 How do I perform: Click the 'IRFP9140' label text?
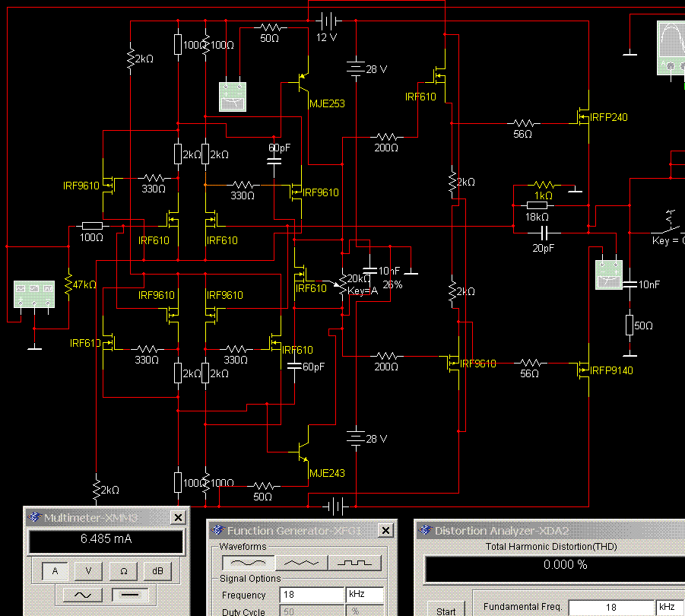pyautogui.click(x=611, y=370)
